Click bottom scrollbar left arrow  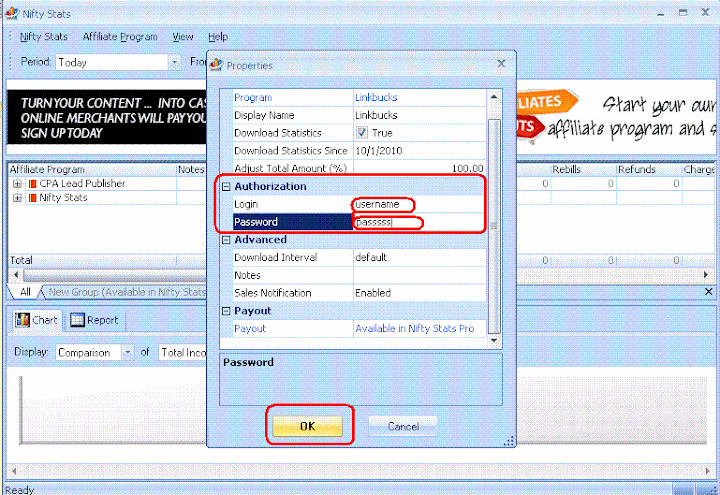14,471
